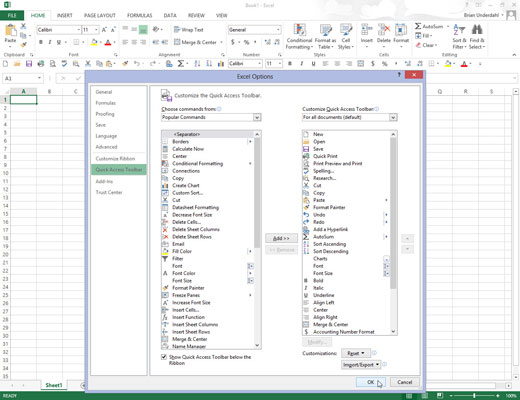Open the Import/Export dropdown button

(x=361, y=365)
